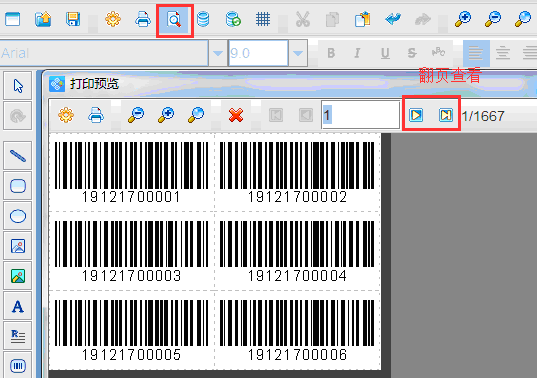The height and width of the screenshot is (378, 537).
Task: Click the scissors cut icon
Action: [303, 19]
